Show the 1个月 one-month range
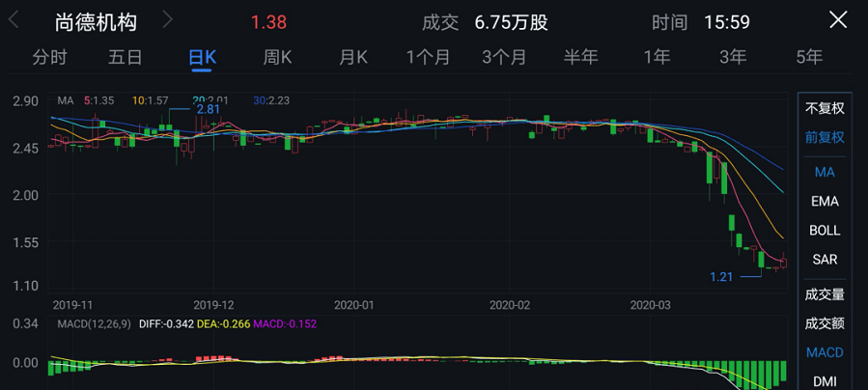868x390 pixels. 428,57
